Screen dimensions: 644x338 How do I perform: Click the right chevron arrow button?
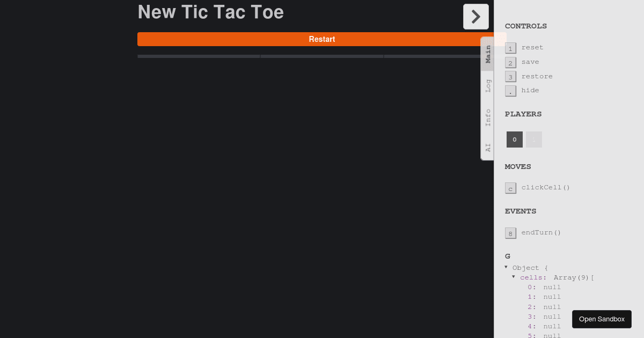[x=475, y=17]
